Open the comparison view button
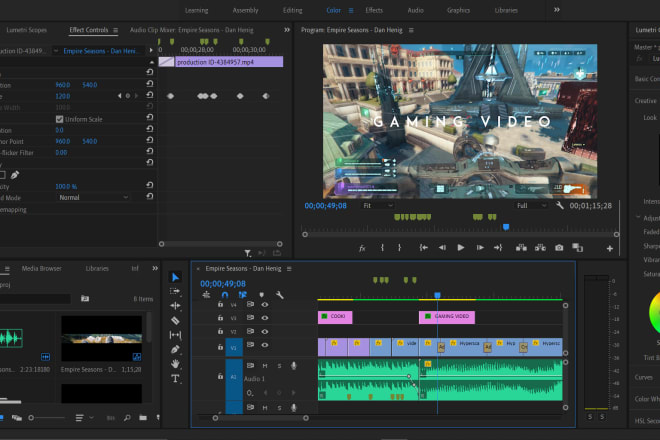The height and width of the screenshot is (440, 660). click(x=578, y=248)
